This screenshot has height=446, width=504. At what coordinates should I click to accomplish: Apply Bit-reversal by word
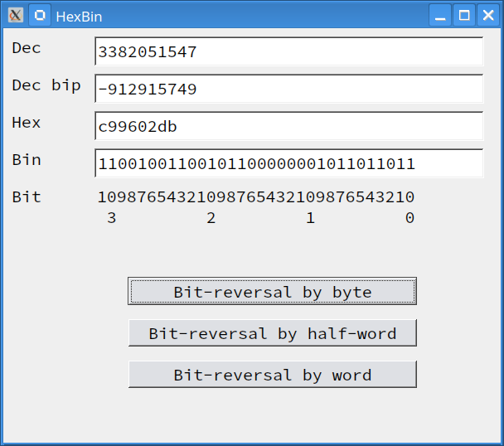272,375
